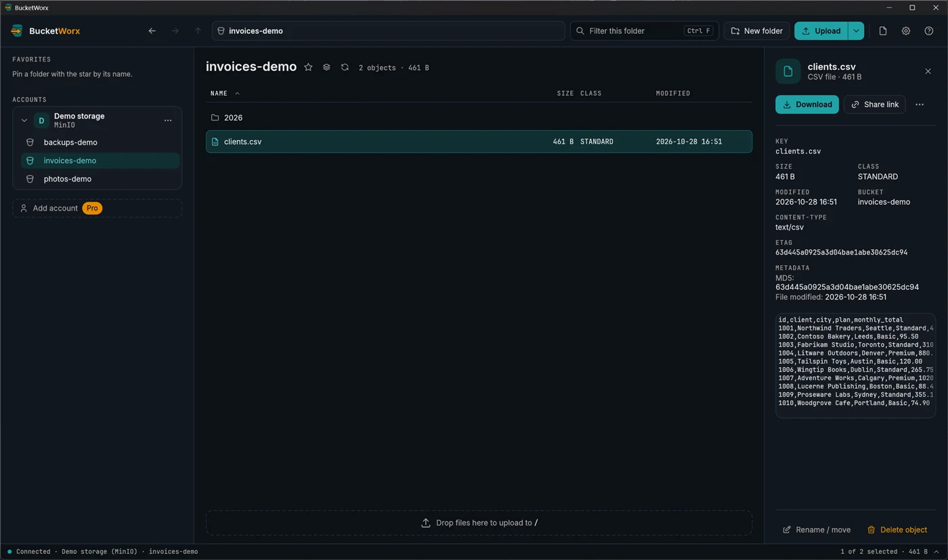Open the Demo storage account's three-dot menu
This screenshot has height=560, width=948.
[x=168, y=121]
